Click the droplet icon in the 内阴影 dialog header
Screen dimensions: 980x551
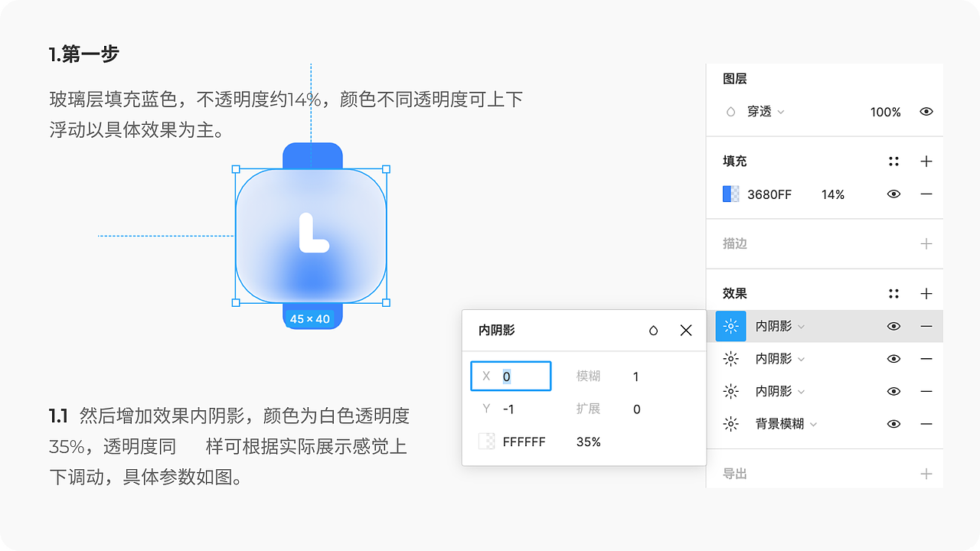tap(653, 330)
